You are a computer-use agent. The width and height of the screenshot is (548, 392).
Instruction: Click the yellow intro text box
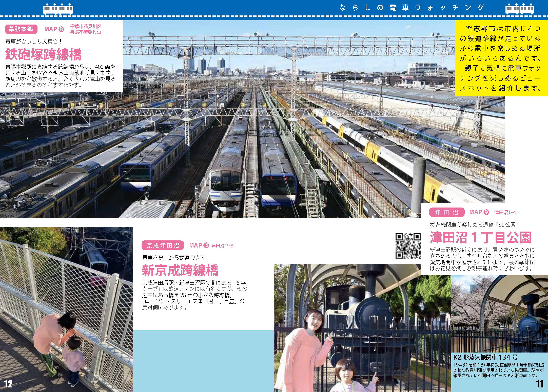coord(501,58)
